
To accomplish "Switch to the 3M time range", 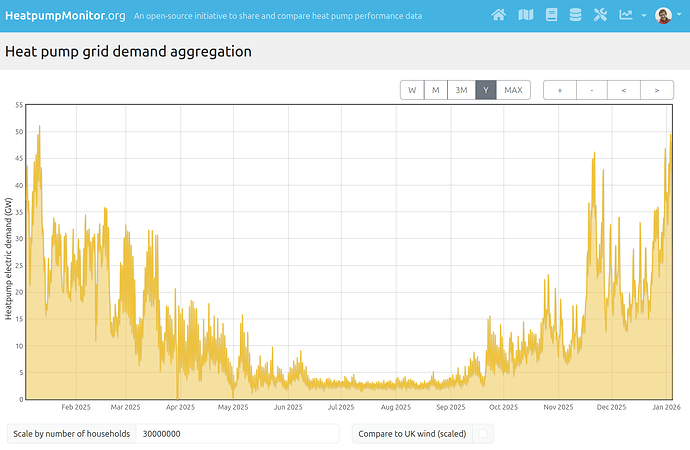I will pos(461,90).
